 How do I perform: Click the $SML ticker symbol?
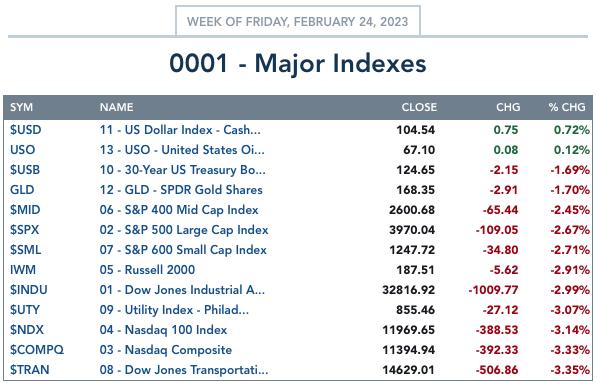(26, 250)
